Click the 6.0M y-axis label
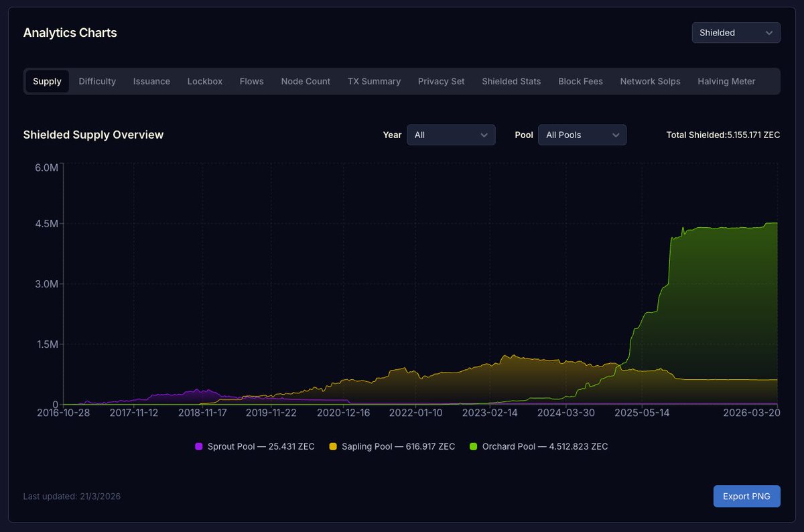The width and height of the screenshot is (804, 532). (x=46, y=168)
